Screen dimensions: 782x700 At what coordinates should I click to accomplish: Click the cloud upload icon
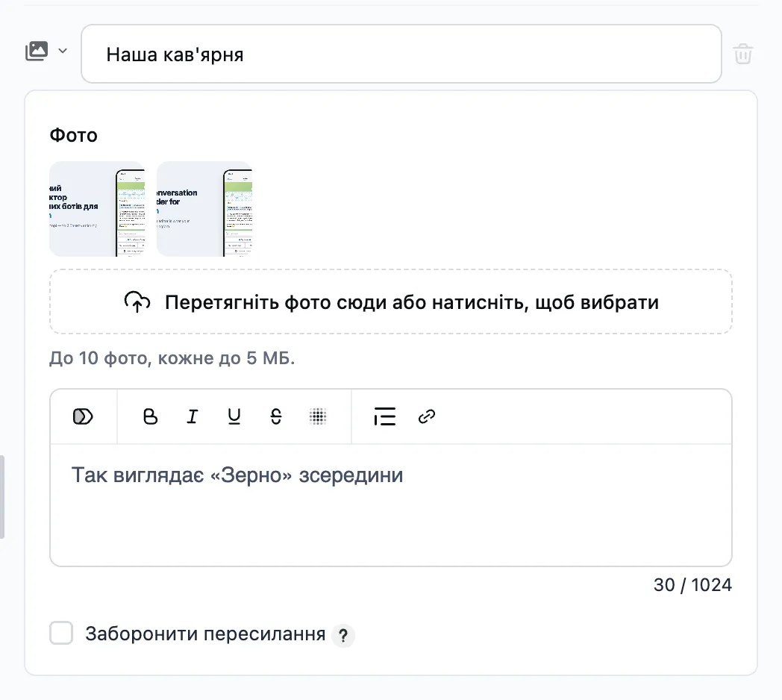137,301
